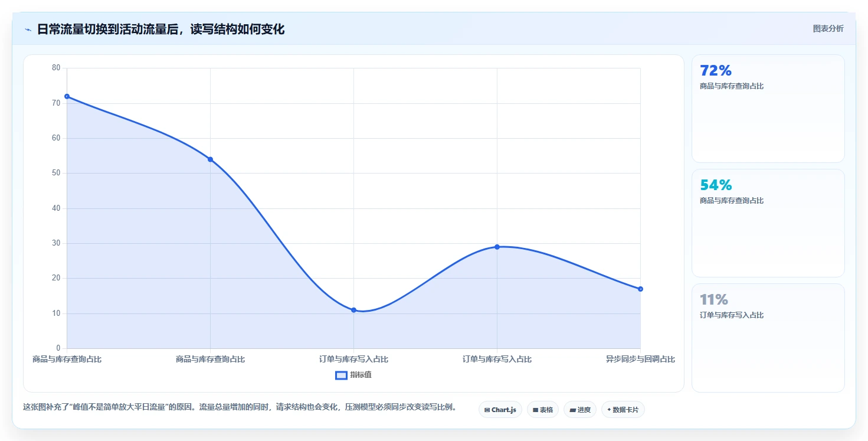Click the 72% value in the card
868x441 pixels.
[716, 70]
